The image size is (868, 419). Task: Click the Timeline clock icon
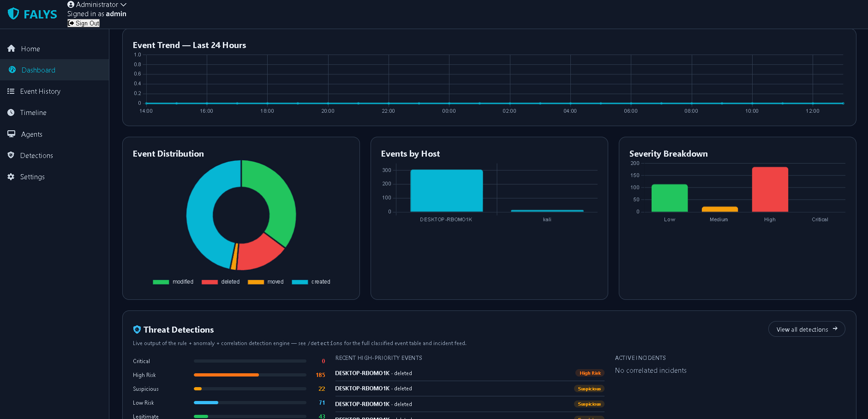pyautogui.click(x=11, y=112)
